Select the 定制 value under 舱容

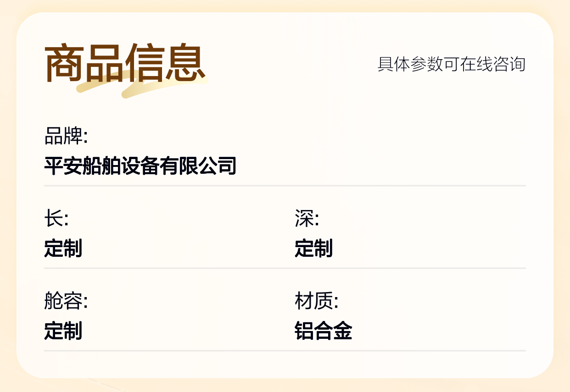pos(63,331)
